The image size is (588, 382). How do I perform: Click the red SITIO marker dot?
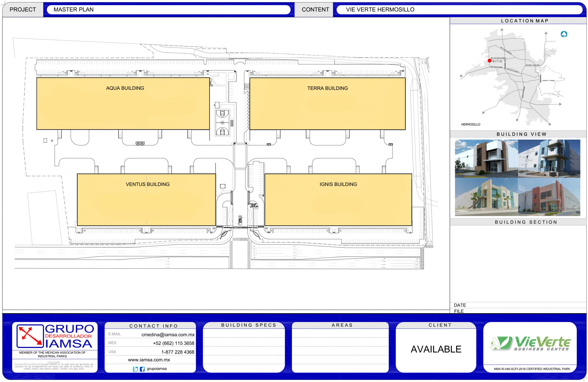point(489,61)
